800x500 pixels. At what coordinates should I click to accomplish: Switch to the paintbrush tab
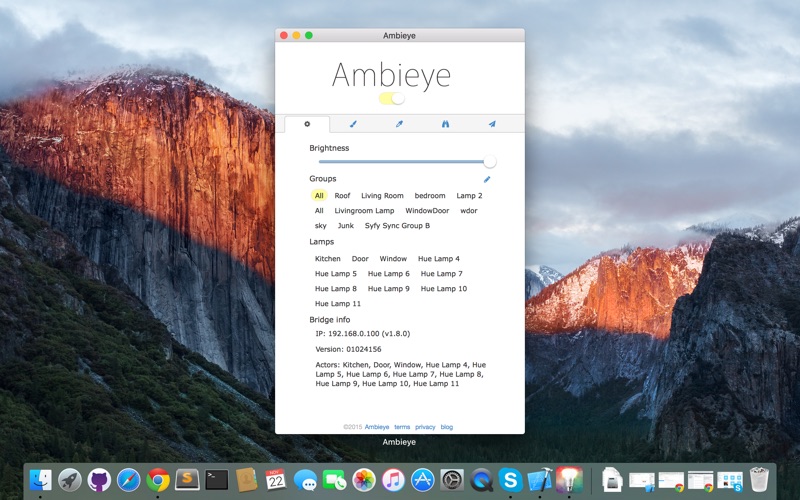(353, 124)
